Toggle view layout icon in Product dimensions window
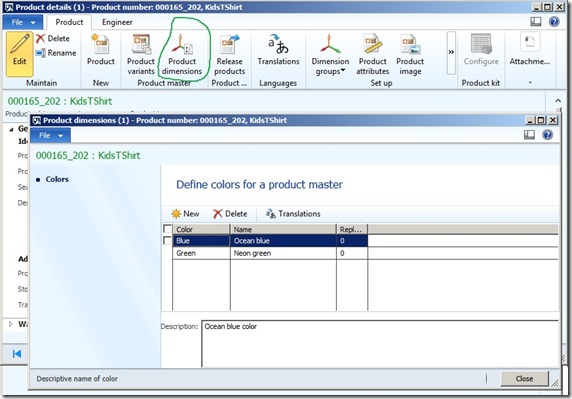 (529, 135)
